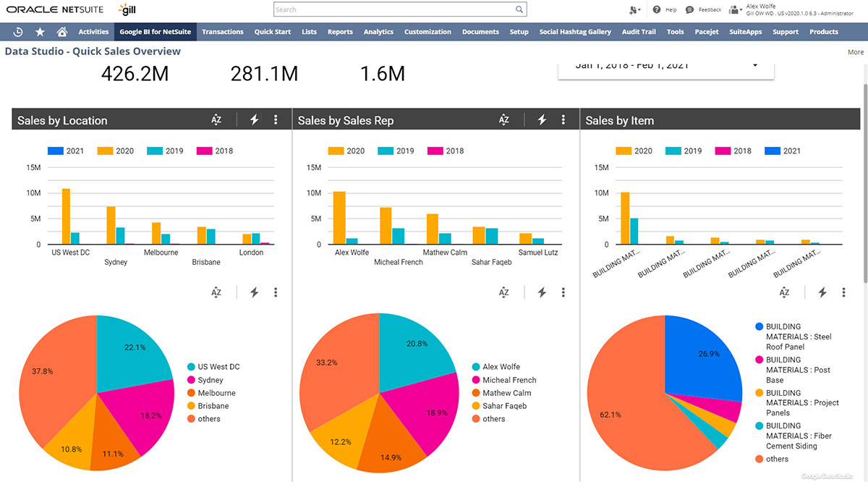Click the Feedback speech bubble icon
The image size is (868, 487).
[689, 9]
